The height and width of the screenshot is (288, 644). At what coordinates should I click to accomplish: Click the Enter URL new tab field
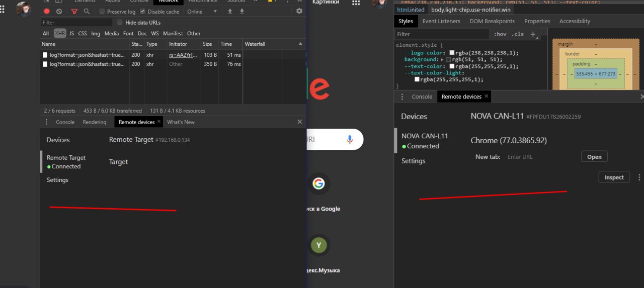pyautogui.click(x=541, y=157)
